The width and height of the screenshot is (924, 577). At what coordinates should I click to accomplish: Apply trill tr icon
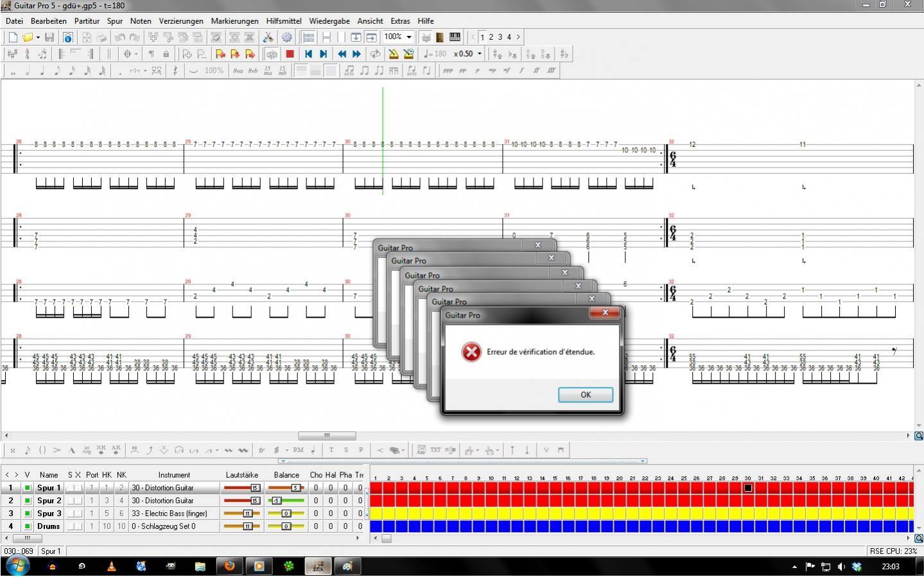click(261, 450)
